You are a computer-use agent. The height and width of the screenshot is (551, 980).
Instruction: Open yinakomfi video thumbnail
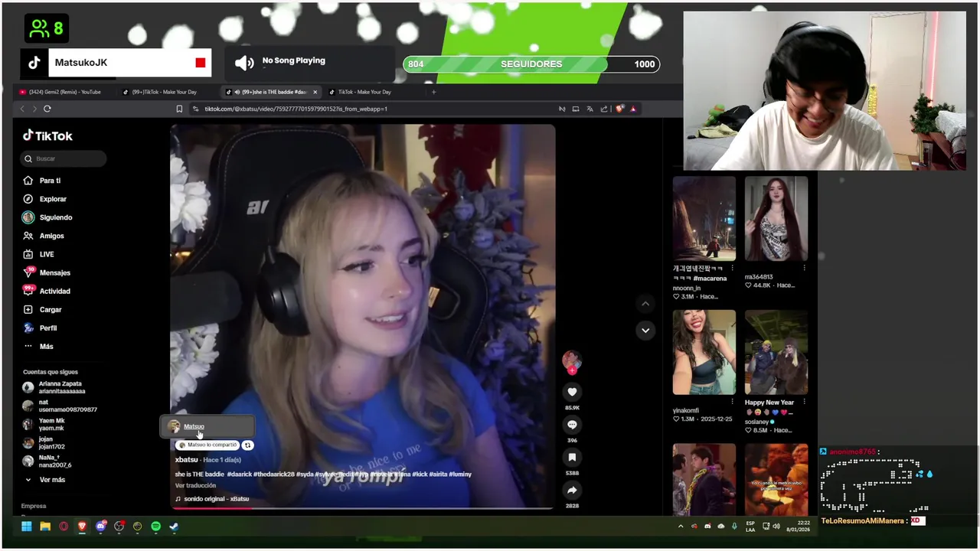704,352
